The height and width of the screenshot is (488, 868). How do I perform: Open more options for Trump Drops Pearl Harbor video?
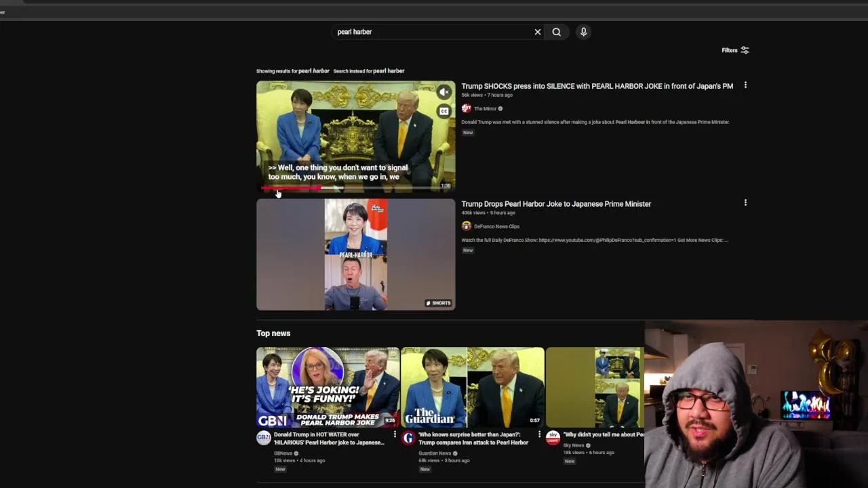point(745,203)
